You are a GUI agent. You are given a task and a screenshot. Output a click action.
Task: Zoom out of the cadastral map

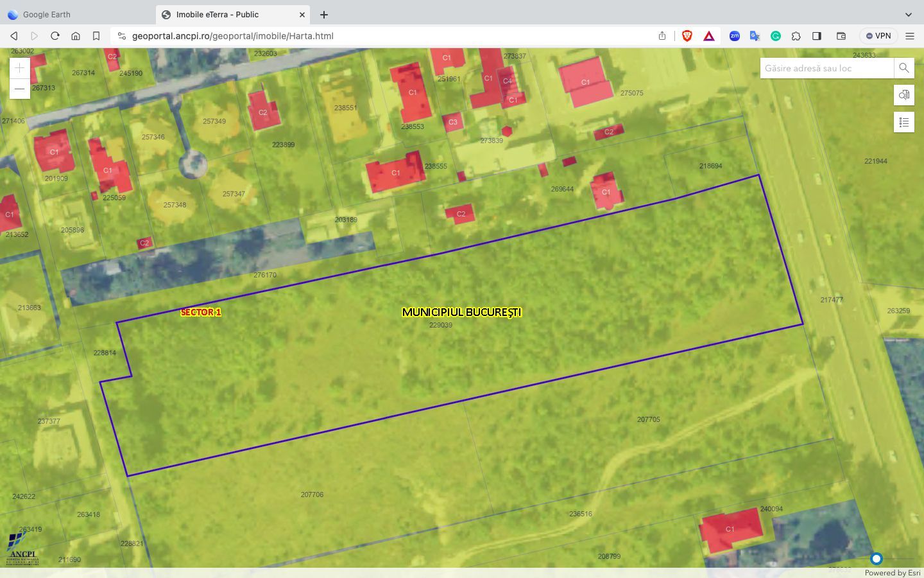(19, 89)
